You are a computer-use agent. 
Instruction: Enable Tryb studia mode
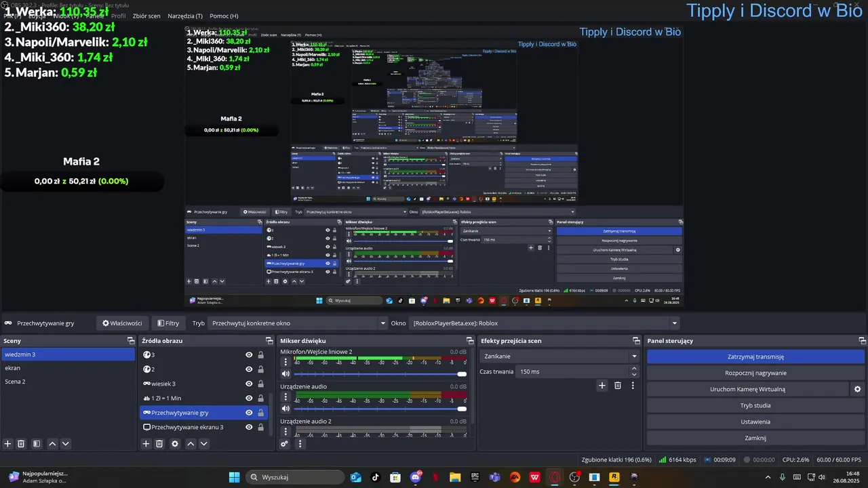pyautogui.click(x=755, y=405)
